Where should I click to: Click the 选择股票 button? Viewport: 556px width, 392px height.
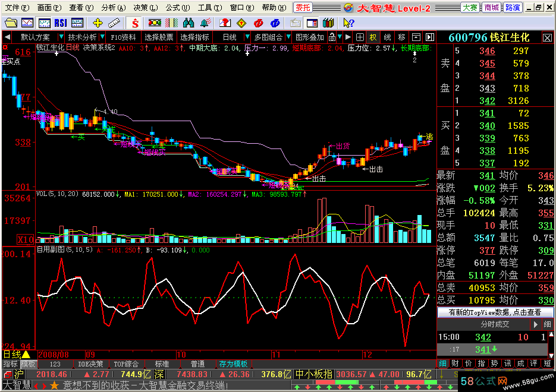pos(159,37)
